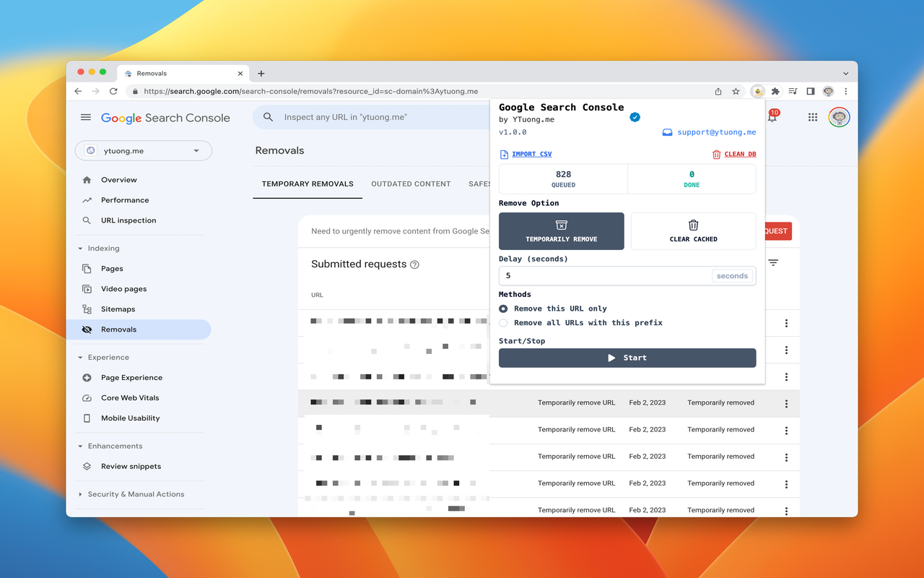Collapse the Experience section
924x578 pixels.
(80, 358)
